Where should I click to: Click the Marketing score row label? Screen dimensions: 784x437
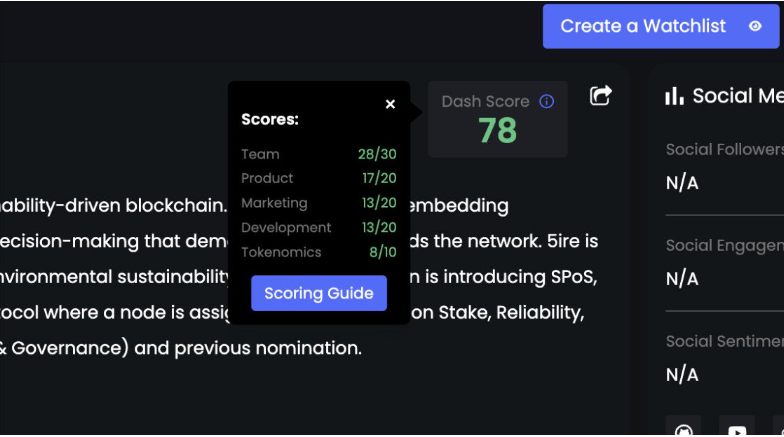(x=274, y=203)
